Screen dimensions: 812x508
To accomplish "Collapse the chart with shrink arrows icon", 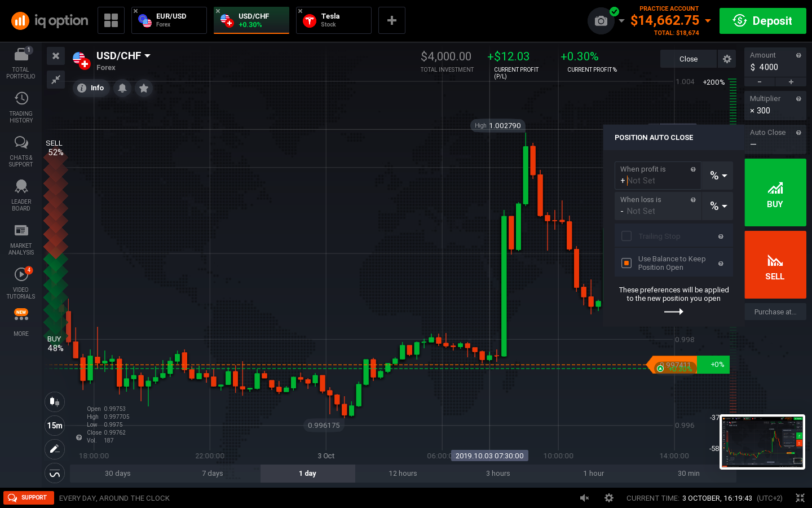I will point(56,80).
